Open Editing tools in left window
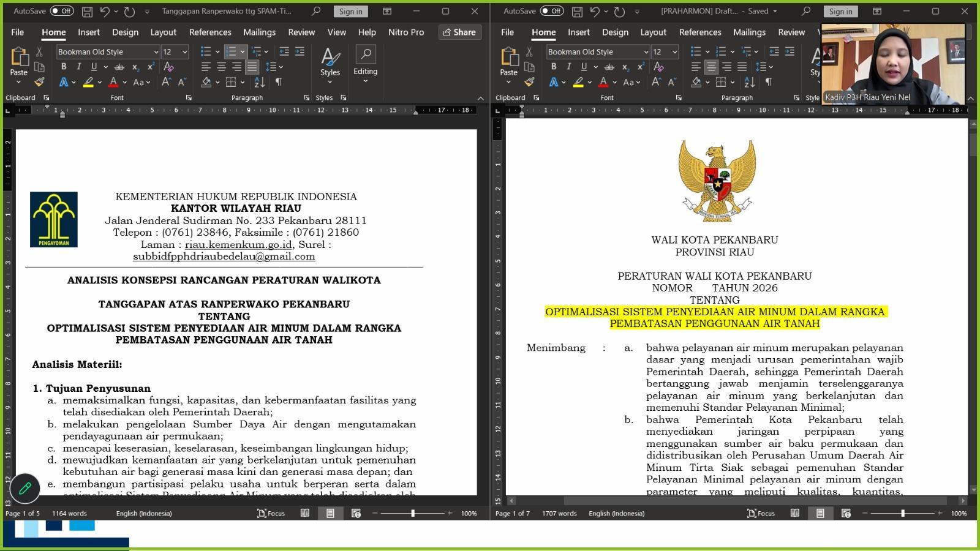This screenshot has width=980, height=551. 365,64
